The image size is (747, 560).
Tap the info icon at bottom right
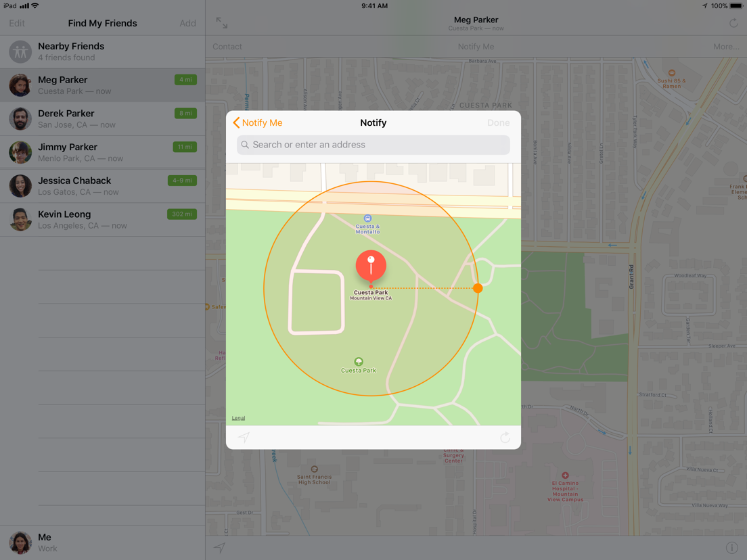pos(731,548)
